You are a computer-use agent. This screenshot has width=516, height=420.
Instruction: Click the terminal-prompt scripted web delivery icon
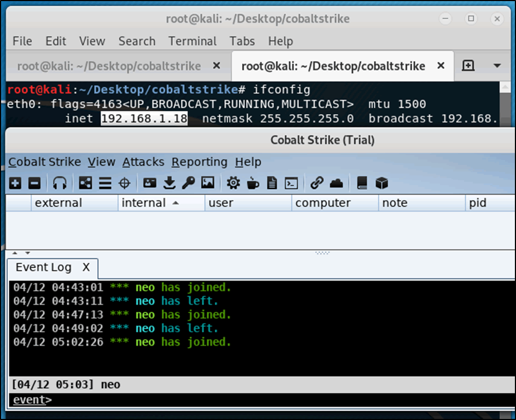pos(291,183)
